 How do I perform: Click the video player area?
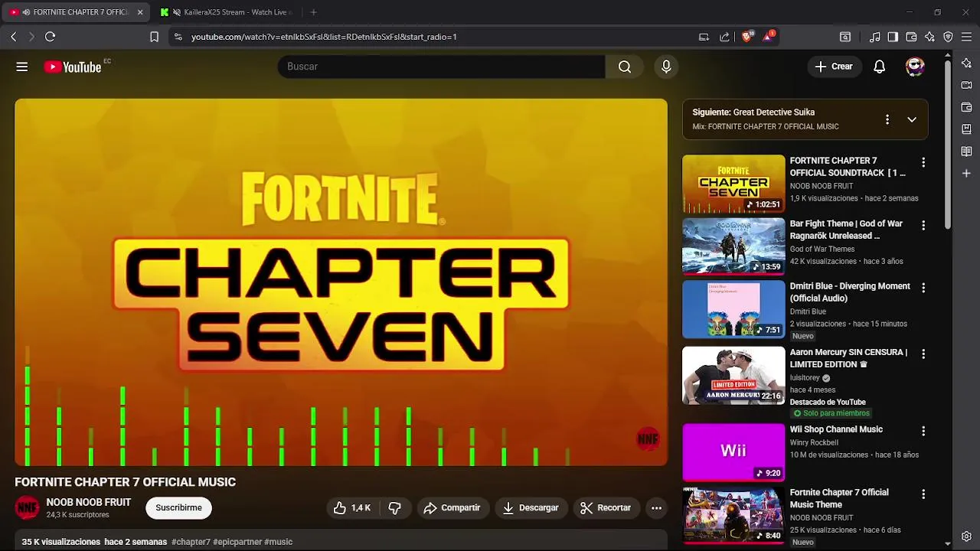341,282
